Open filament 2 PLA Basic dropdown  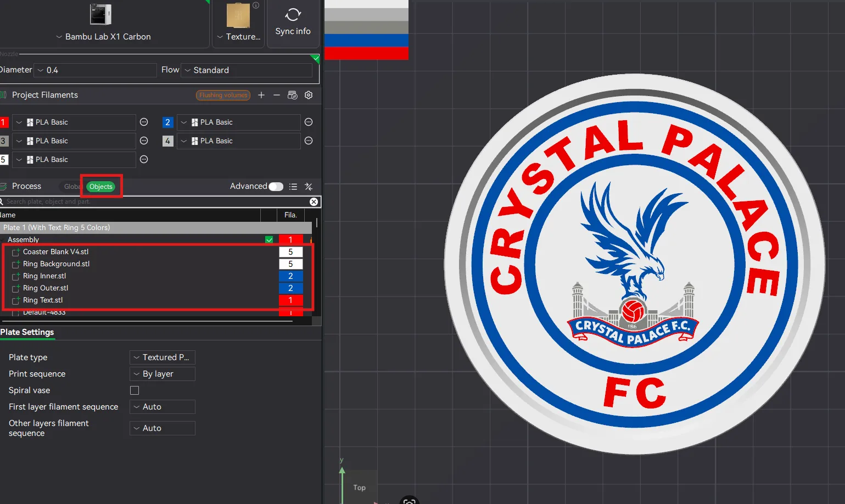[x=239, y=122]
